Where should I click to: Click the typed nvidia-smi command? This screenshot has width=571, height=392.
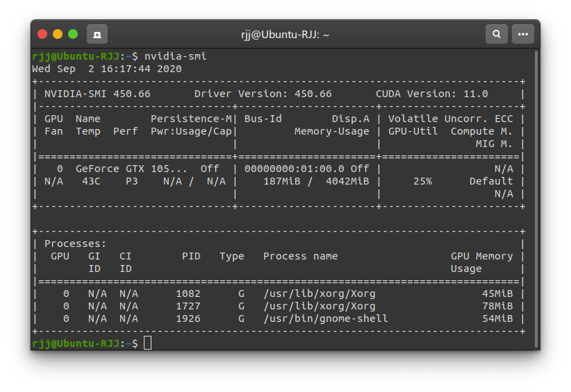click(x=176, y=56)
